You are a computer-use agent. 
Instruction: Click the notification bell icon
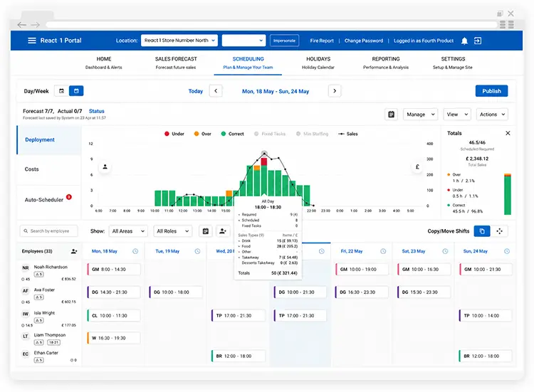point(464,41)
